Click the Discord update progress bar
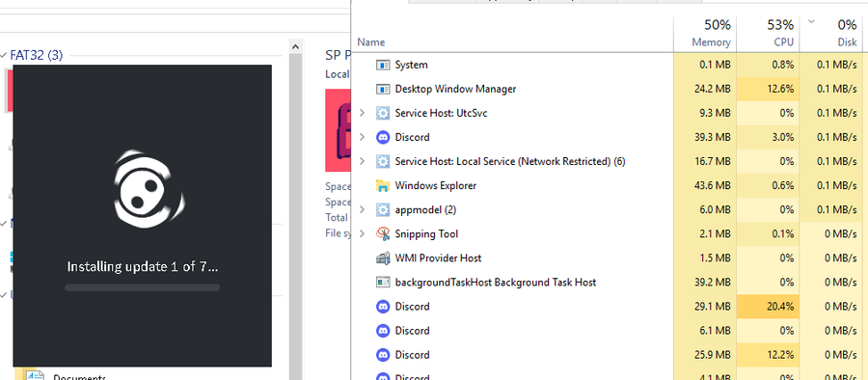Screen dimensions: 868x380 [x=143, y=287]
